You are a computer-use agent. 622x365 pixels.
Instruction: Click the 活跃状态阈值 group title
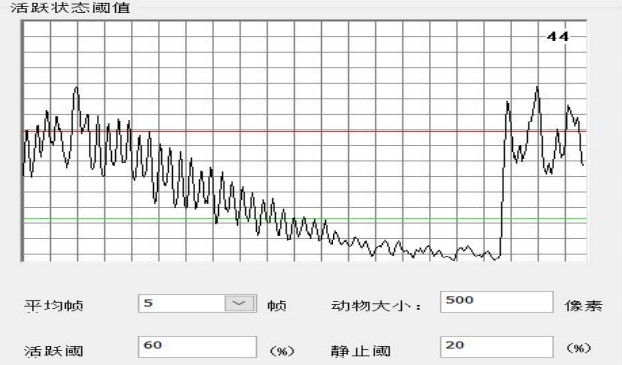point(70,8)
